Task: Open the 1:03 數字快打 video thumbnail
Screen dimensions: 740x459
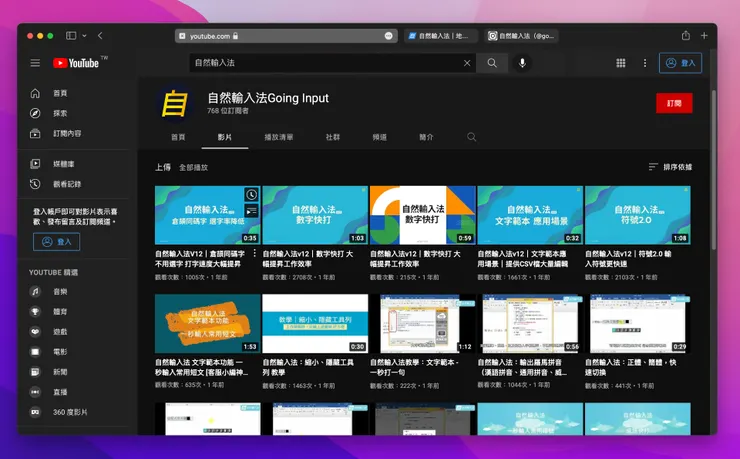Action: coord(315,215)
